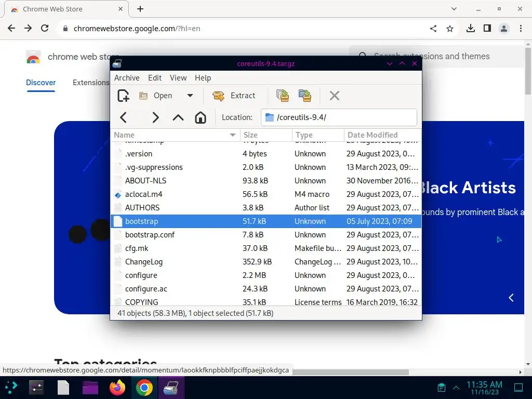The width and height of the screenshot is (532, 399).
Task: Select the .vg-suppressions file row
Action: (266, 167)
